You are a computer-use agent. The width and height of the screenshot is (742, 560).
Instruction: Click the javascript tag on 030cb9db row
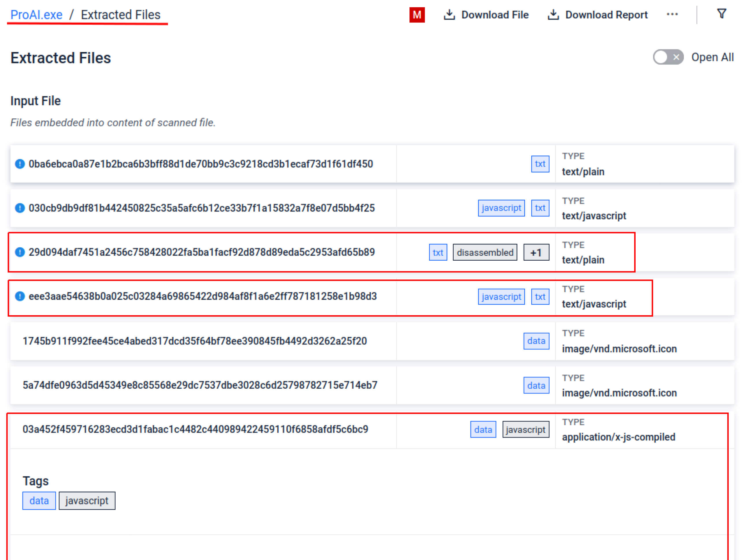pyautogui.click(x=501, y=208)
